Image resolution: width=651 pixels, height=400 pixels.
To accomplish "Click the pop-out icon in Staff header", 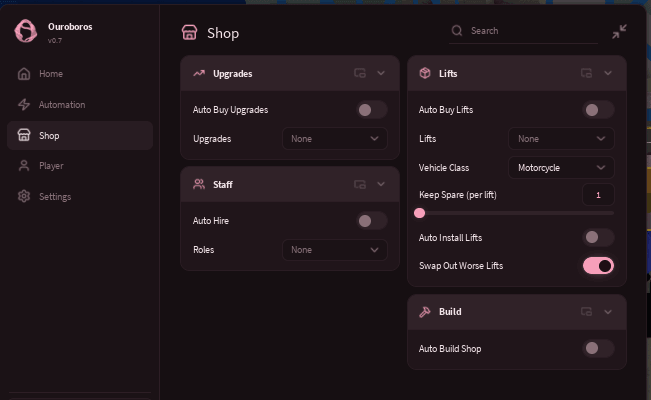I will coord(360,184).
